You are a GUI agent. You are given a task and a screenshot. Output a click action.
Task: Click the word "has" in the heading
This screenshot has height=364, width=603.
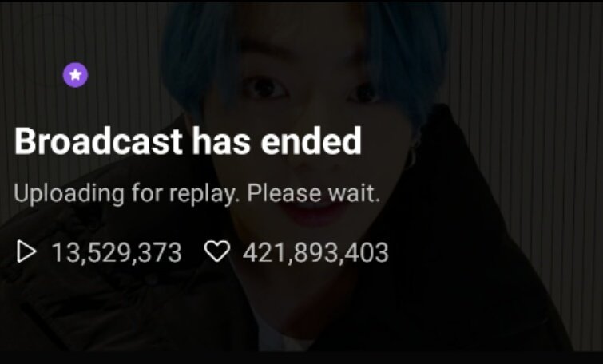click(x=221, y=141)
